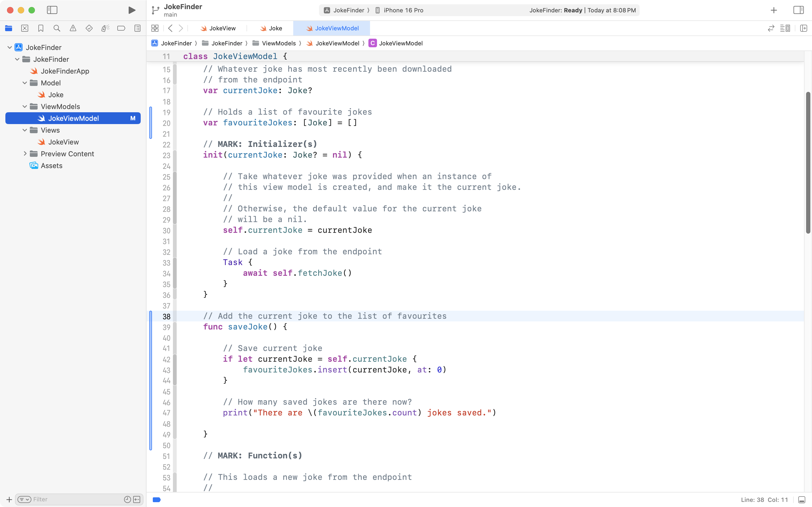Collapse the ViewModels folder
Image resolution: width=812 pixels, height=507 pixels.
tap(25, 107)
